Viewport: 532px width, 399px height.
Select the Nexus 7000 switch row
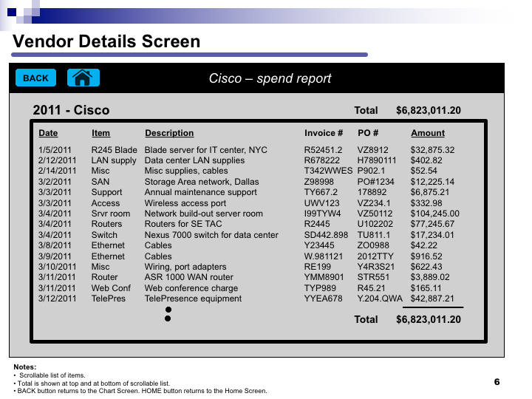pyautogui.click(x=211, y=235)
